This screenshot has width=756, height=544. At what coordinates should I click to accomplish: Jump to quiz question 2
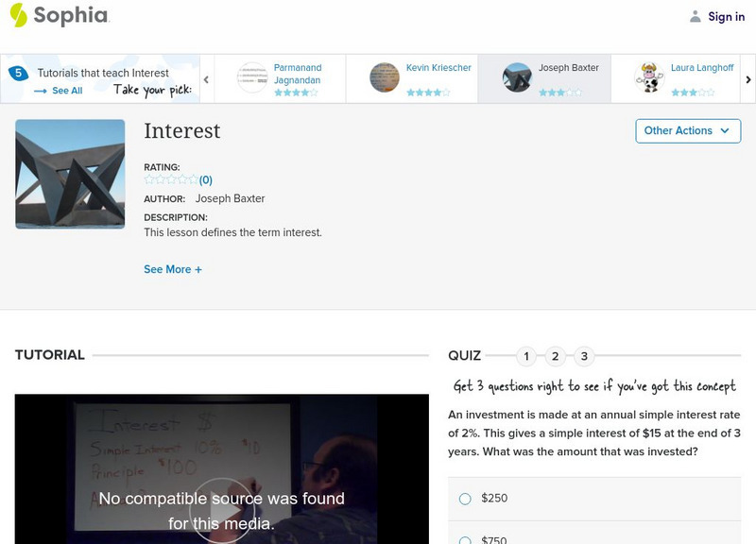click(x=555, y=357)
